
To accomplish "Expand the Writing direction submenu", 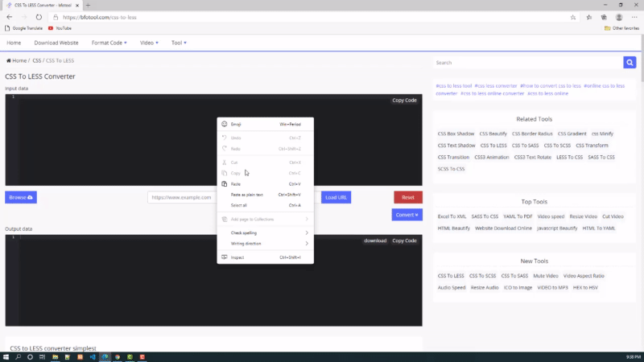I will (266, 243).
